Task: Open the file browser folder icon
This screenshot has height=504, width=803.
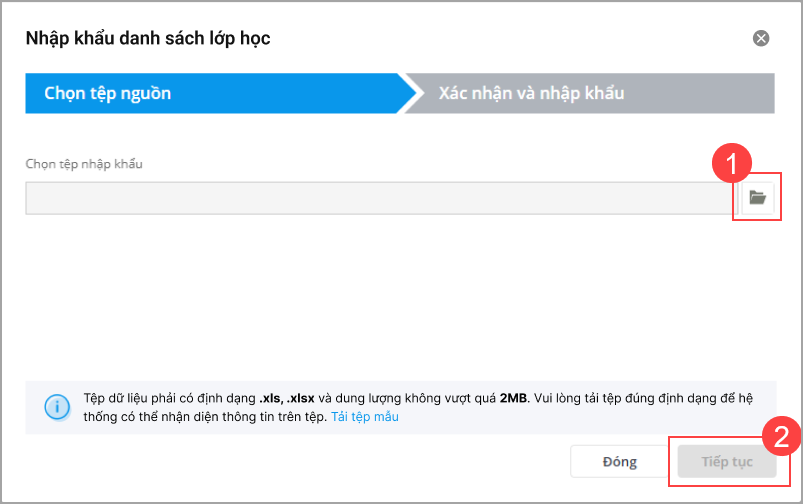Action: [x=757, y=198]
